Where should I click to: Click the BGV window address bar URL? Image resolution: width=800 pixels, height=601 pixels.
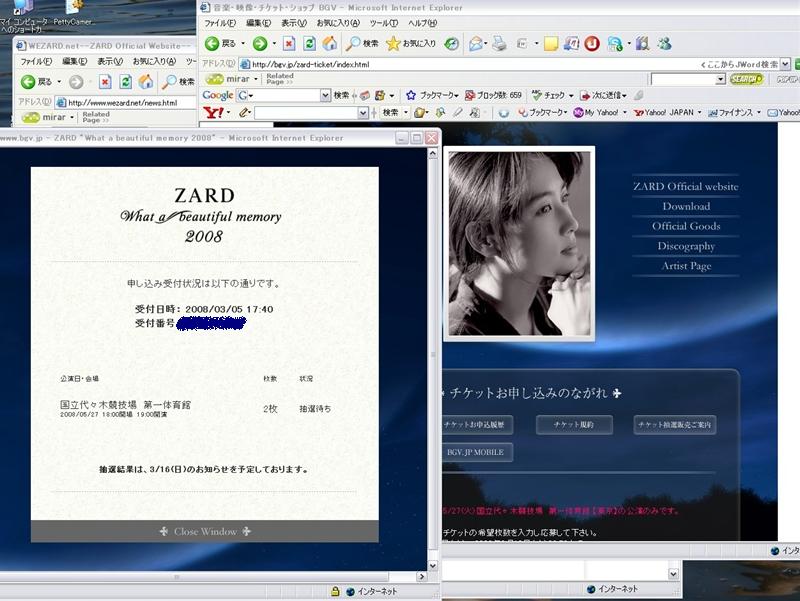[310, 64]
